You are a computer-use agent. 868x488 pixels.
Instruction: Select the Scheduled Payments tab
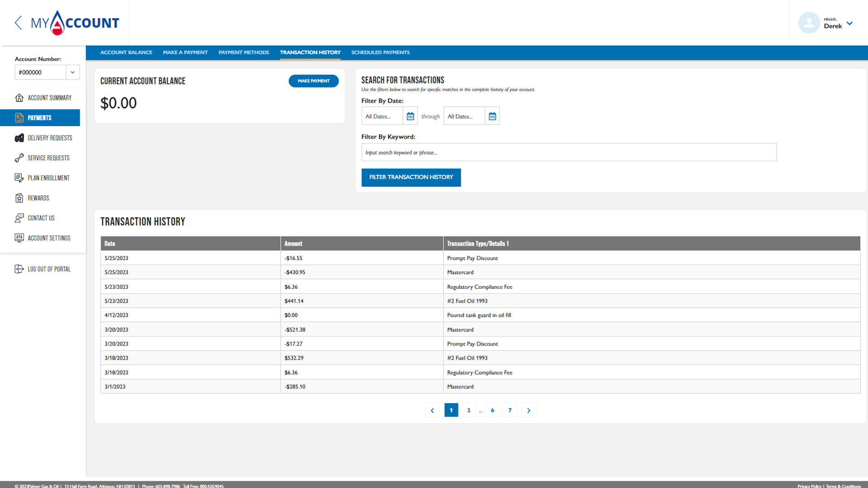(380, 52)
